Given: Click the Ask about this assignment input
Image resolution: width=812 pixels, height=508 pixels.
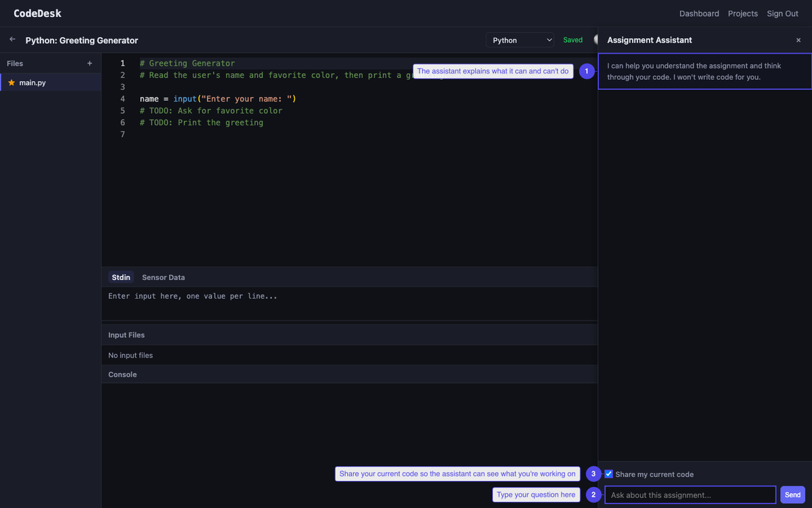Looking at the screenshot, I should [x=690, y=494].
